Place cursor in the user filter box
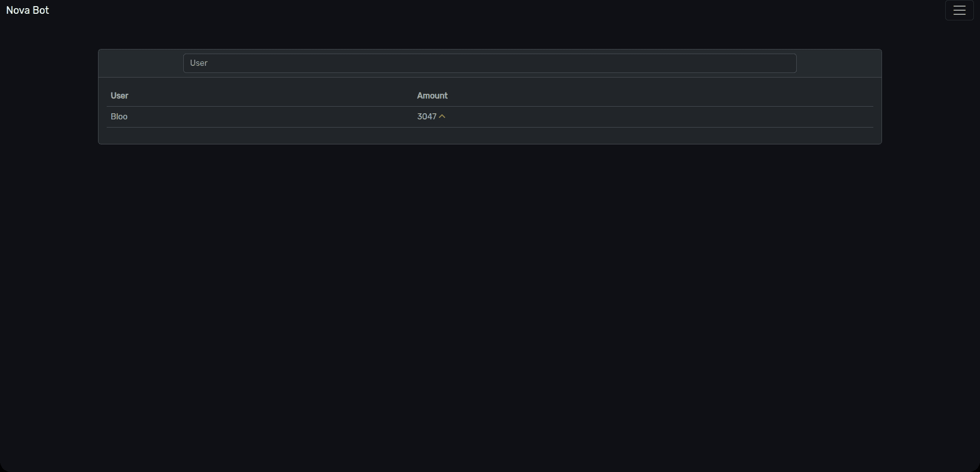Screen dimensions: 980x472 [x=489, y=63]
